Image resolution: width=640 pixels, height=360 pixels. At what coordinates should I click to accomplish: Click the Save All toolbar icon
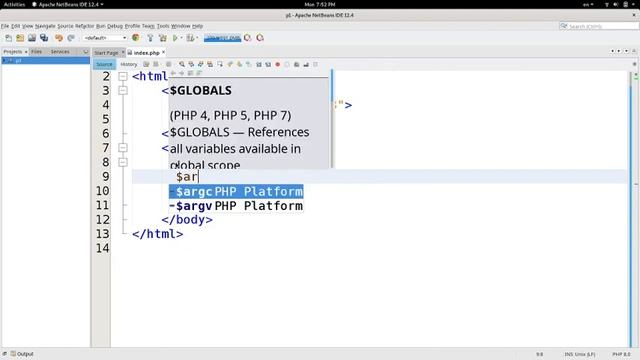pyautogui.click(x=44, y=38)
